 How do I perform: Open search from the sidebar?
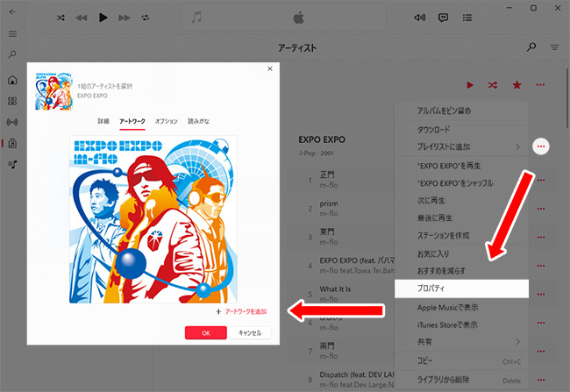[13, 54]
